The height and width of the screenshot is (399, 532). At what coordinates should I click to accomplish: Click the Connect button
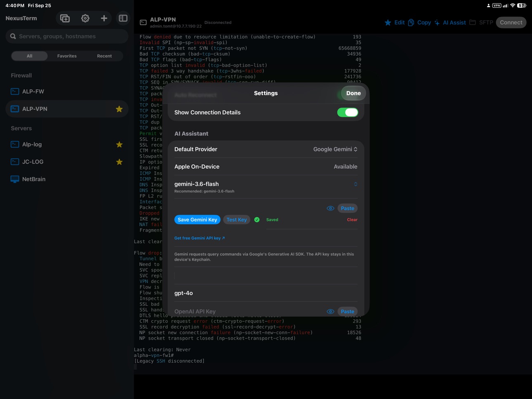(x=511, y=23)
